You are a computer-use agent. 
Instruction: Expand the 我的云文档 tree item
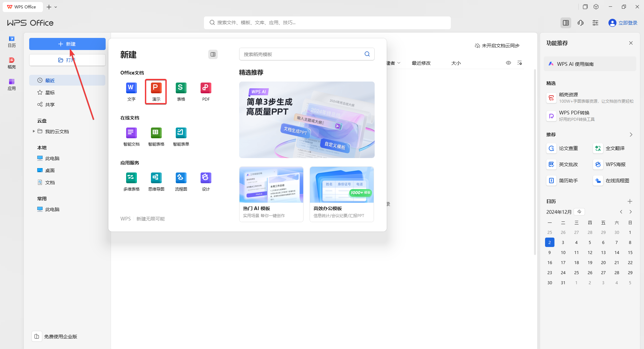click(x=34, y=132)
